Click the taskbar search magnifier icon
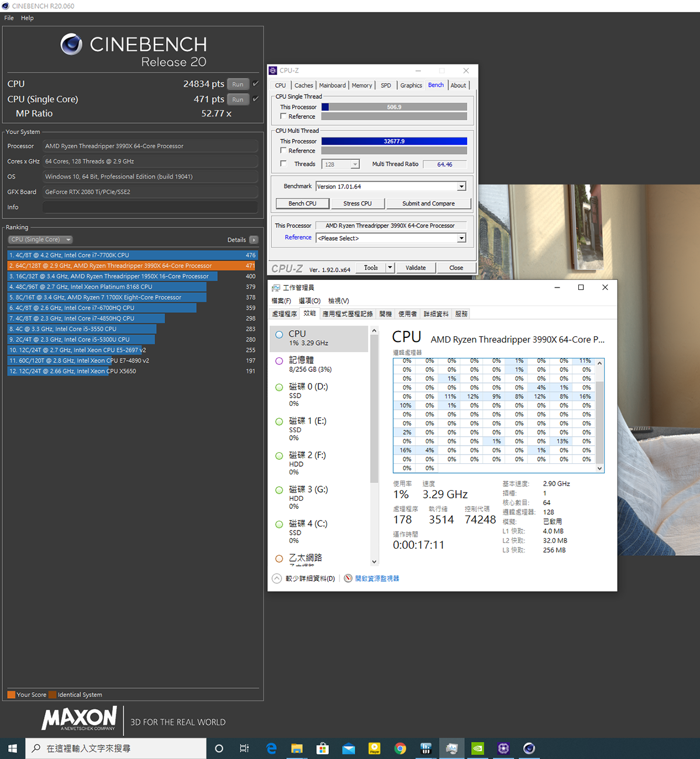 tap(36, 748)
